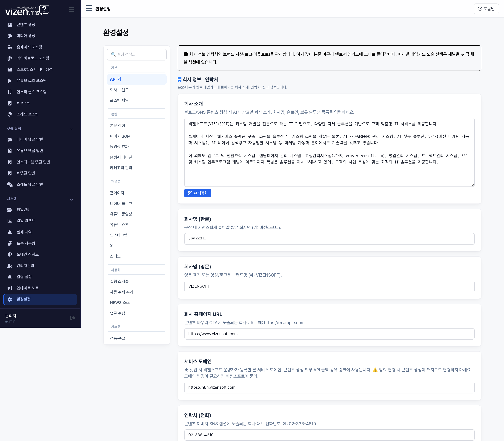Collapse the sidebar via logo-side menu icon

tap(71, 10)
